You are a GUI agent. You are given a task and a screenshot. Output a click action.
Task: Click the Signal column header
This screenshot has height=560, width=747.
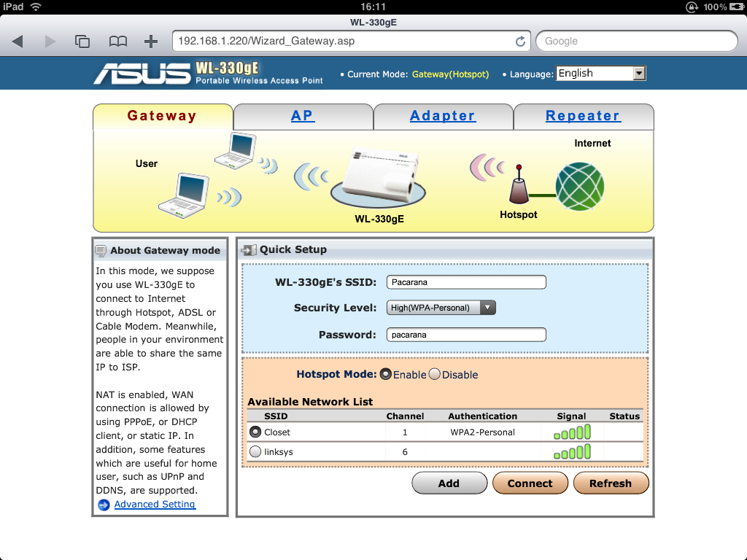coord(572,416)
